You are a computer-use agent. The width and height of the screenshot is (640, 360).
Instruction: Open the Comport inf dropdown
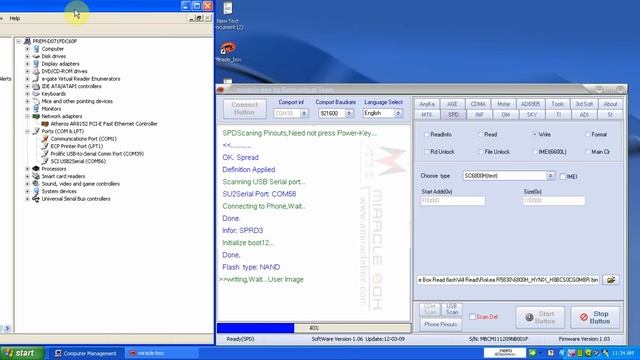click(304, 113)
